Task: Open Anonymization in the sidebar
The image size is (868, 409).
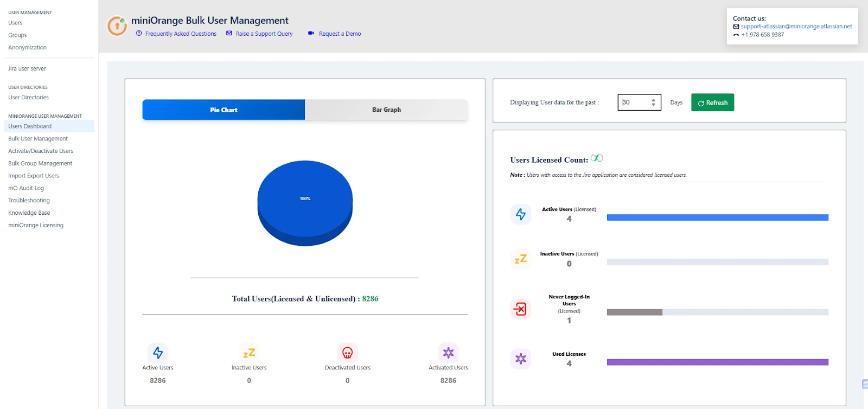Action: (27, 48)
